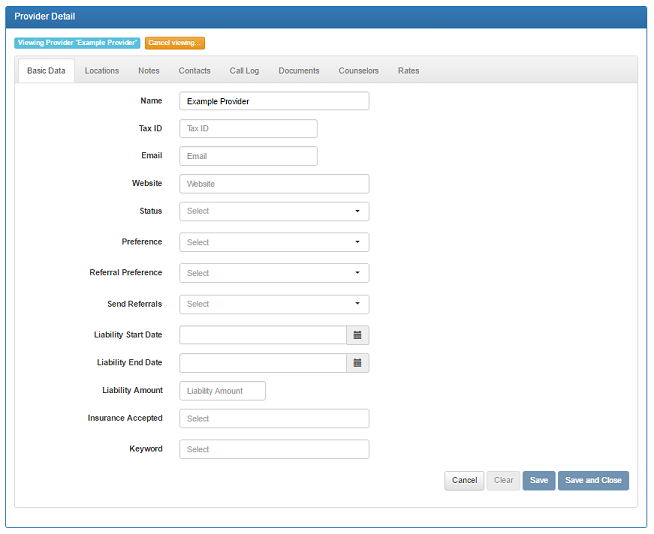Click the Cancel button
The image size is (654, 534).
[x=464, y=480]
